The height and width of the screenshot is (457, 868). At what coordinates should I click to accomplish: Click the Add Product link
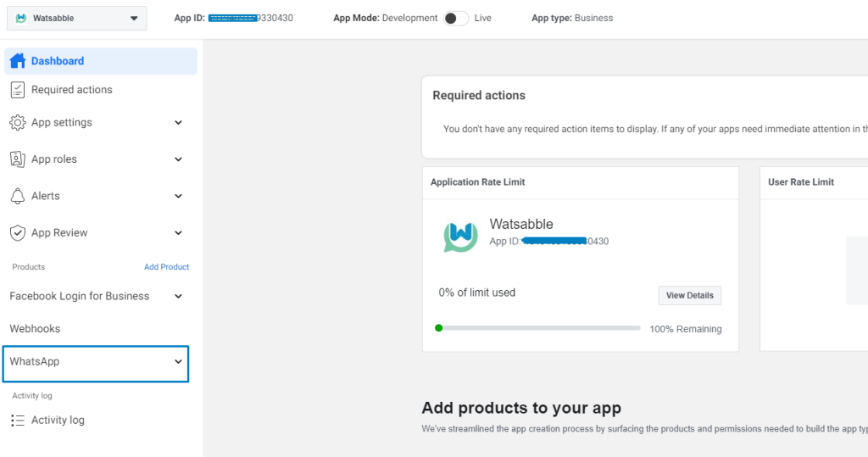coord(167,267)
